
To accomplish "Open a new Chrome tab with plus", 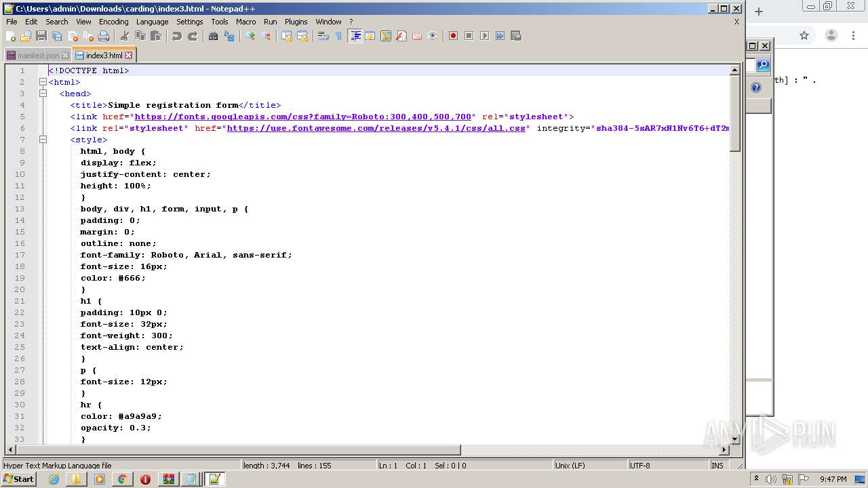I will click(x=759, y=12).
